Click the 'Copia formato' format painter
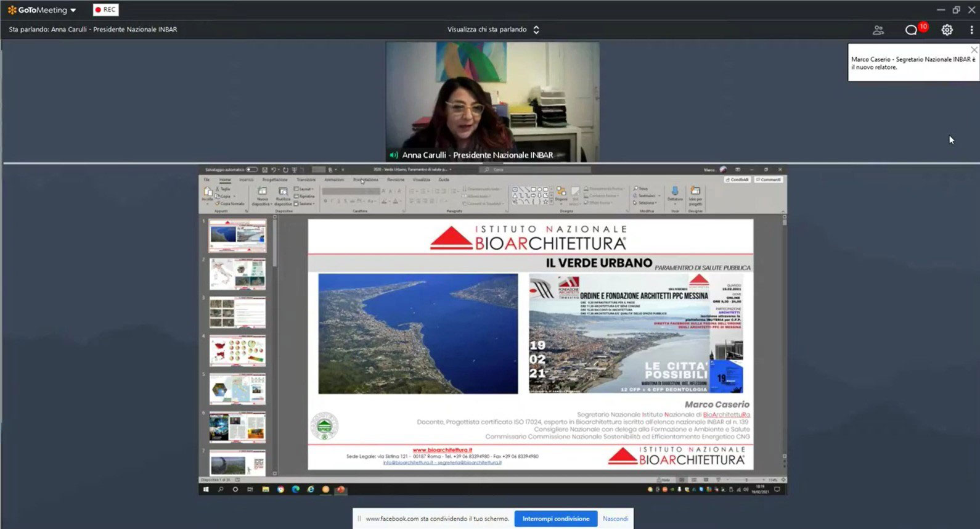The image size is (980, 529). [x=231, y=203]
